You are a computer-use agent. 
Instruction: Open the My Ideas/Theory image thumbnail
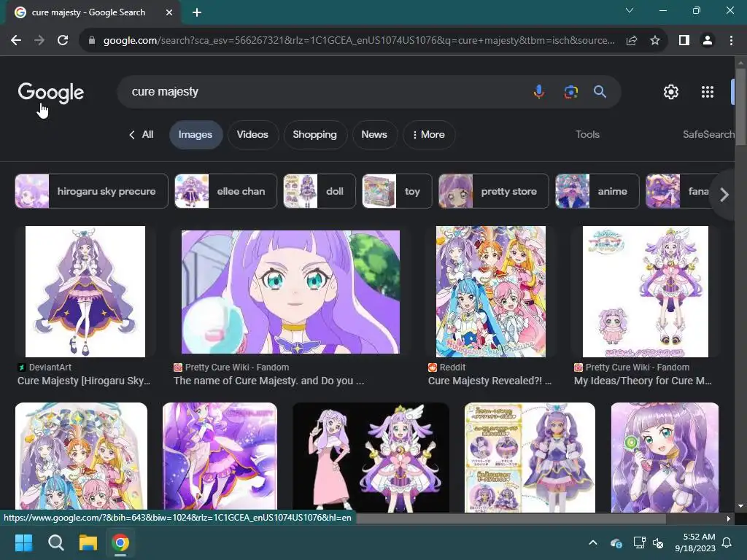point(646,292)
